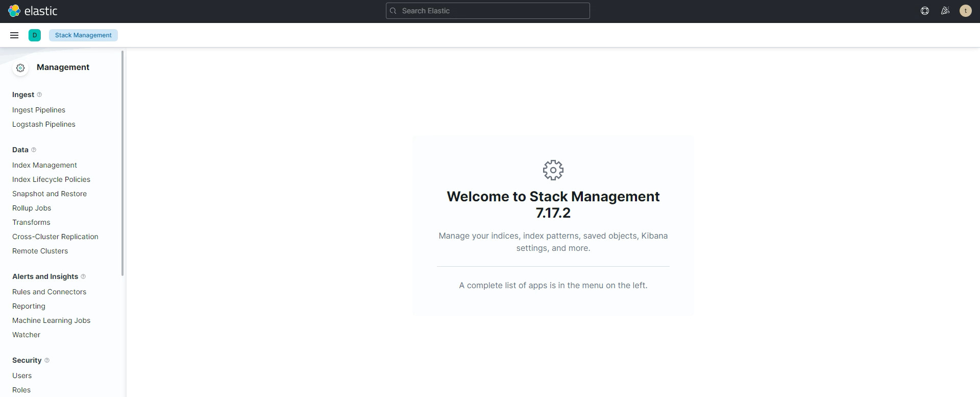Image resolution: width=980 pixels, height=397 pixels.
Task: Click the sidebar vertical scrollbar
Action: pos(122,164)
